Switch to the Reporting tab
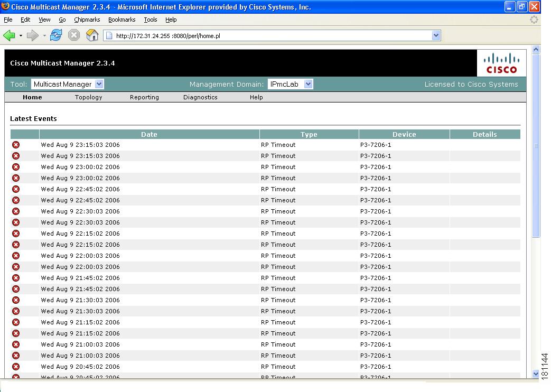Image resolution: width=551 pixels, height=392 pixels. pos(144,97)
